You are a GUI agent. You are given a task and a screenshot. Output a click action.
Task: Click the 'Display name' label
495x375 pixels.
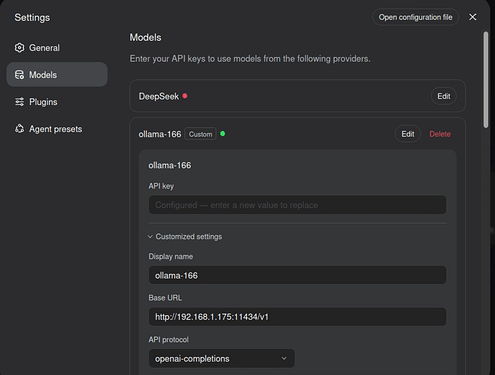pos(171,256)
